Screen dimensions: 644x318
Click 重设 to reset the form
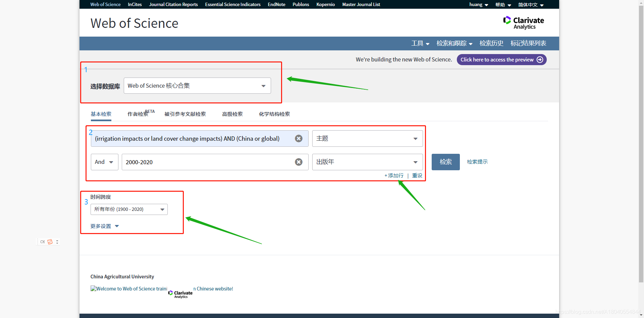point(417,176)
